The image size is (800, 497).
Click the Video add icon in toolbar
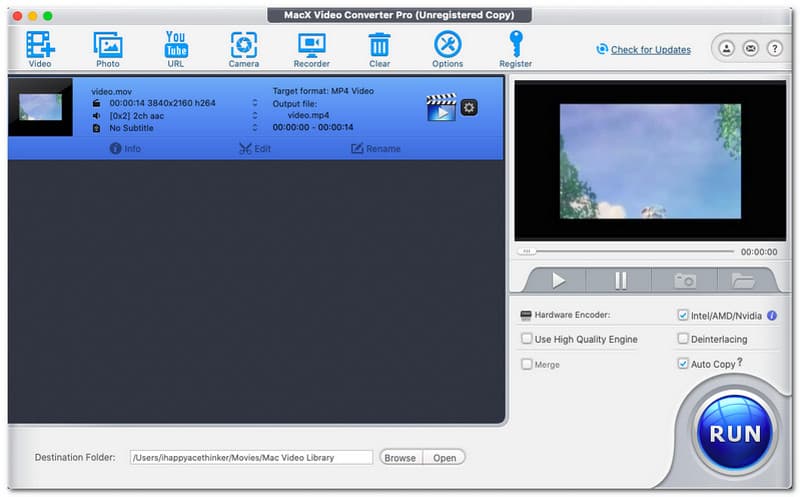(40, 46)
